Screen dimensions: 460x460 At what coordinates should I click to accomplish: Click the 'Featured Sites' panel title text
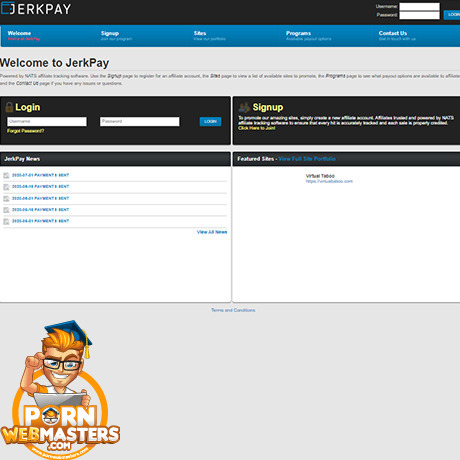[x=255, y=159]
